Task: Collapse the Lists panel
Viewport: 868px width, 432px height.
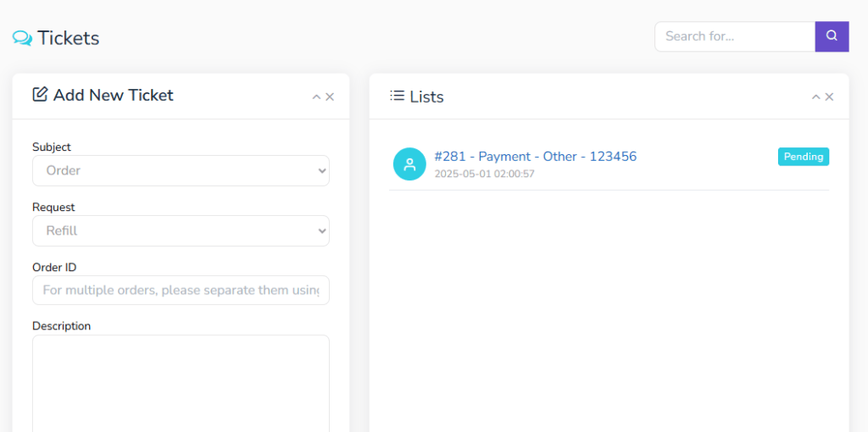Action: tap(815, 97)
